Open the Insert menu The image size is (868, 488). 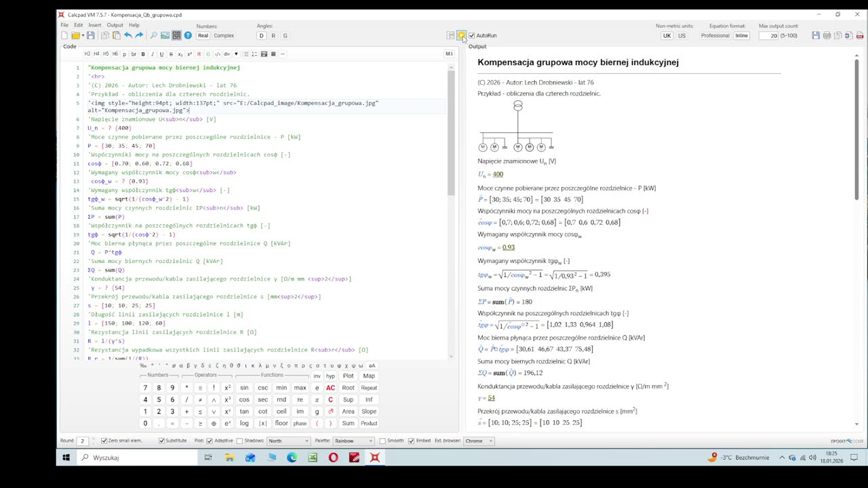tap(94, 25)
